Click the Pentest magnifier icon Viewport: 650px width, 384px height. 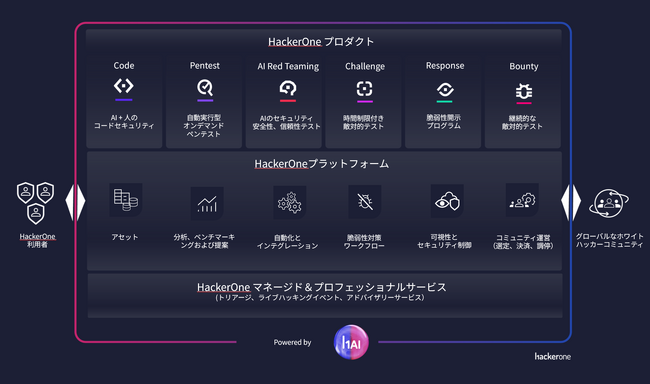[205, 87]
